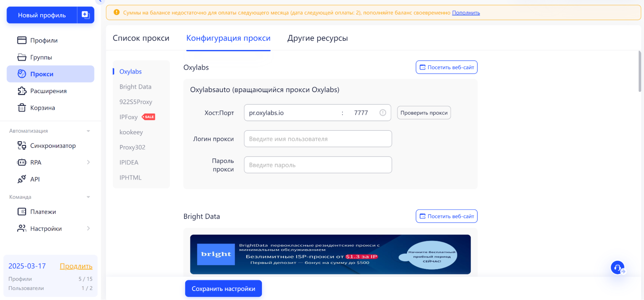Click Новый профиль button

coord(42,15)
